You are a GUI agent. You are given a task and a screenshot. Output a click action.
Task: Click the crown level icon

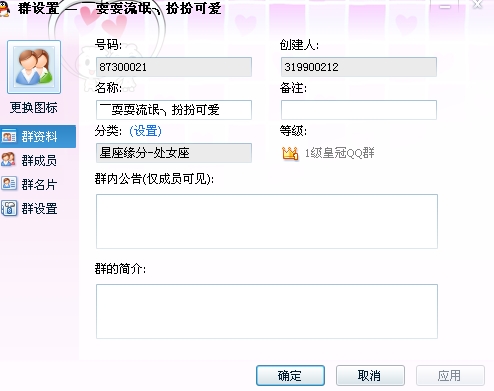290,153
